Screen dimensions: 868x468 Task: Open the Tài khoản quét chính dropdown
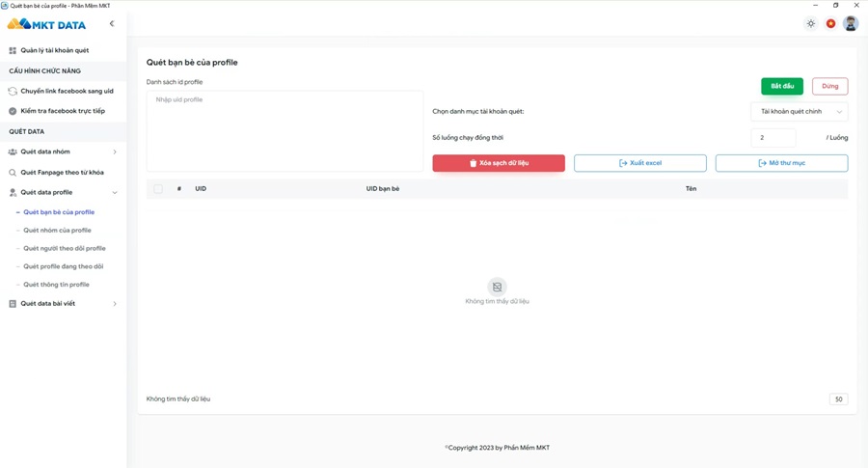(x=799, y=112)
